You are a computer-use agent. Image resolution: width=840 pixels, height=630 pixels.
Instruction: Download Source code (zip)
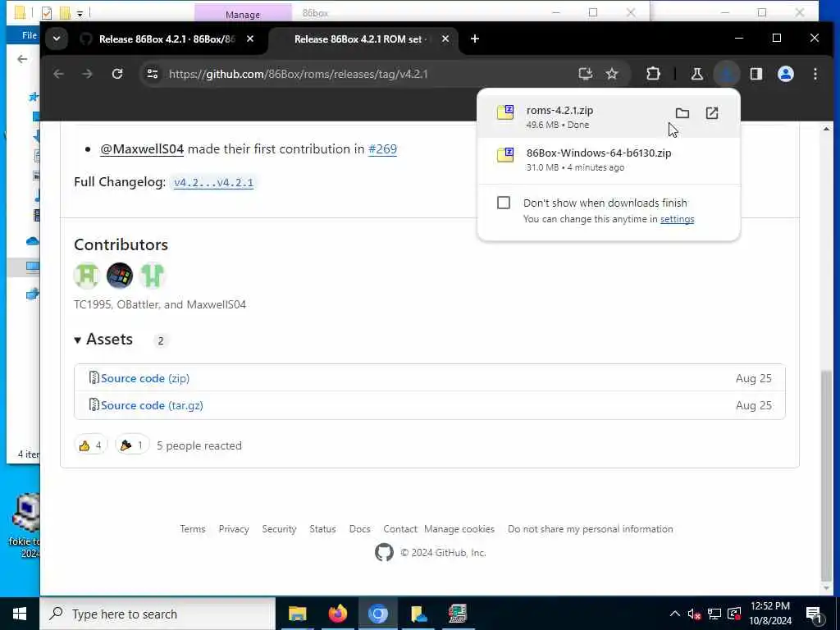(x=144, y=378)
